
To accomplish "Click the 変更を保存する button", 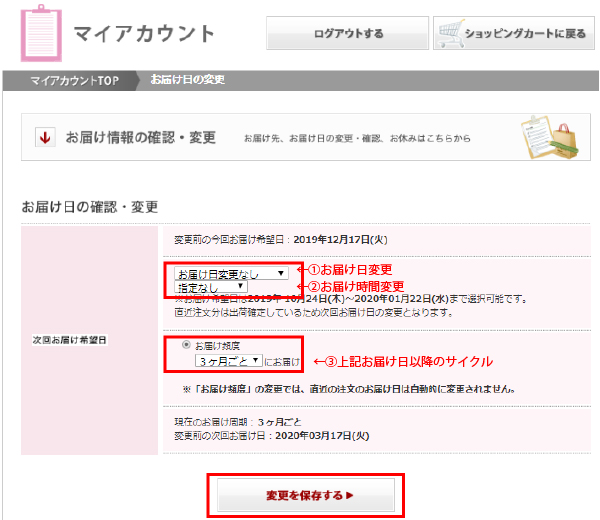I will (x=306, y=495).
